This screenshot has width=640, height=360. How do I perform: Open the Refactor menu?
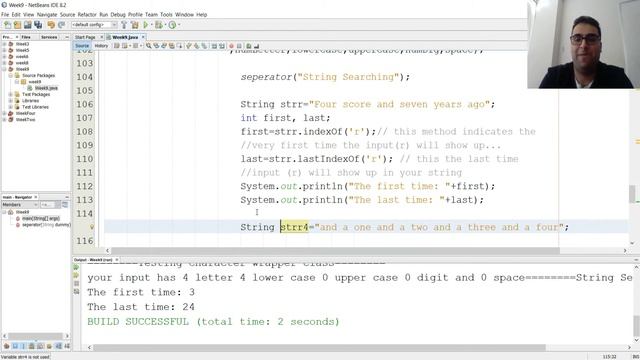(87, 15)
